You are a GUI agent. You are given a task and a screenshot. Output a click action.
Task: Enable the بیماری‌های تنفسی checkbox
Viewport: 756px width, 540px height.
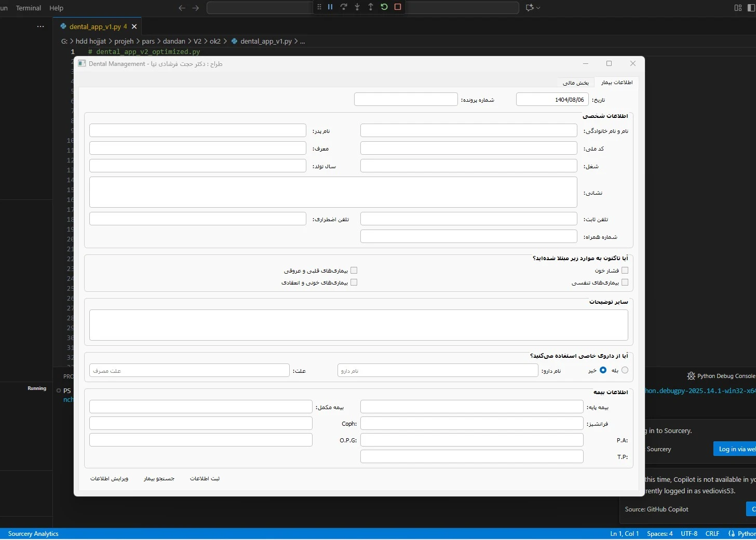click(625, 282)
